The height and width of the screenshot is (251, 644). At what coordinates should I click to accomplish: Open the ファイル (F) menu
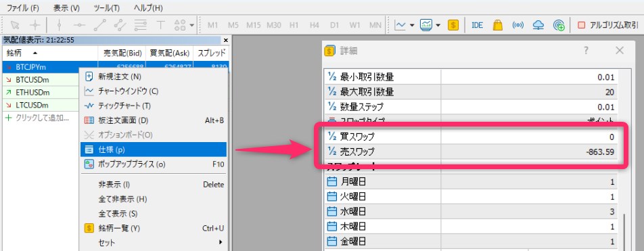tap(22, 8)
